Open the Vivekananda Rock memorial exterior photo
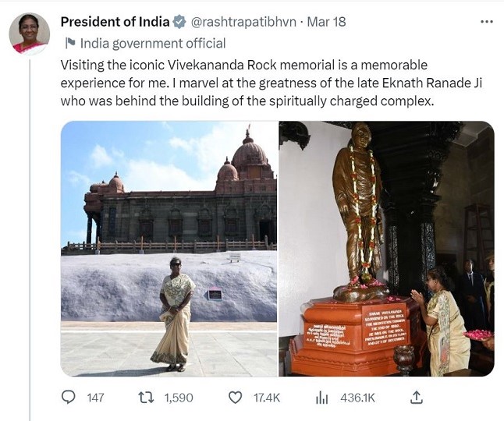 coord(169,249)
